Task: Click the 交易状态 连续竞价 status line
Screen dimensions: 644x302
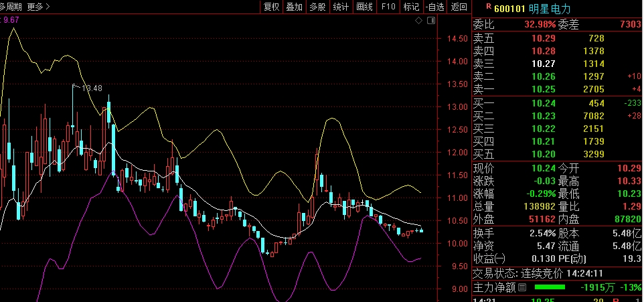Action: pyautogui.click(x=538, y=273)
